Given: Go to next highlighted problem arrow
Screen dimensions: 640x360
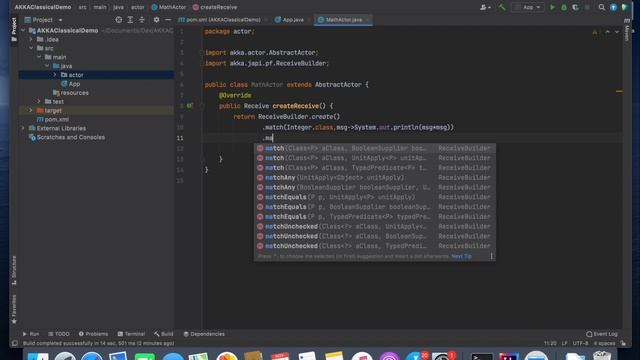Looking at the screenshot, I should 617,32.
